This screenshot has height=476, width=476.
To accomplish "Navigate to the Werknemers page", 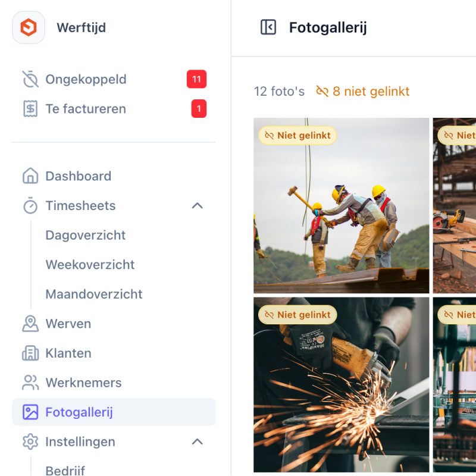I will coord(114,383).
